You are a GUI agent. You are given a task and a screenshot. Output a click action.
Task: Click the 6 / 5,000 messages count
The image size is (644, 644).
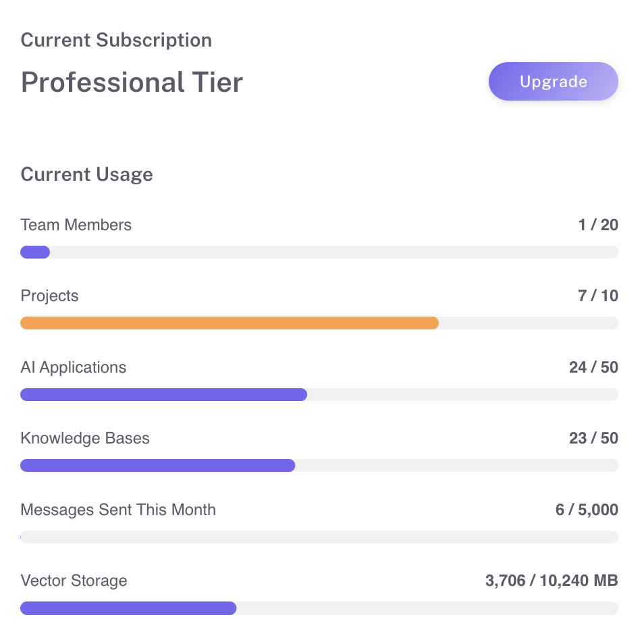(x=587, y=510)
